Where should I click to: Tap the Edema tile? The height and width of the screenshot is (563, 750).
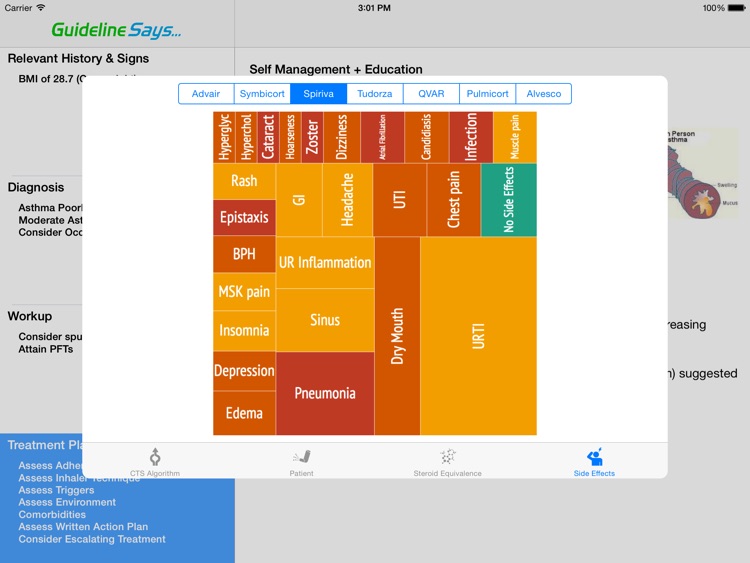[244, 413]
